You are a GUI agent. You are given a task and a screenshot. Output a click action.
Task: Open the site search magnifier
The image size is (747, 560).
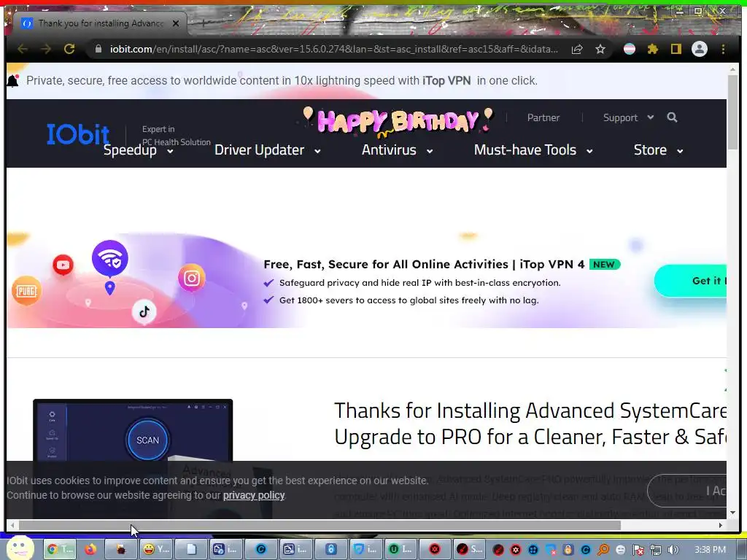click(672, 117)
